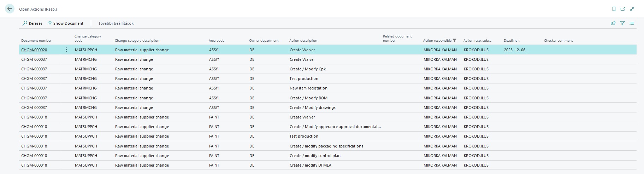Click the collapse page arrows icon
This screenshot has width=644, height=174.
point(632,9)
